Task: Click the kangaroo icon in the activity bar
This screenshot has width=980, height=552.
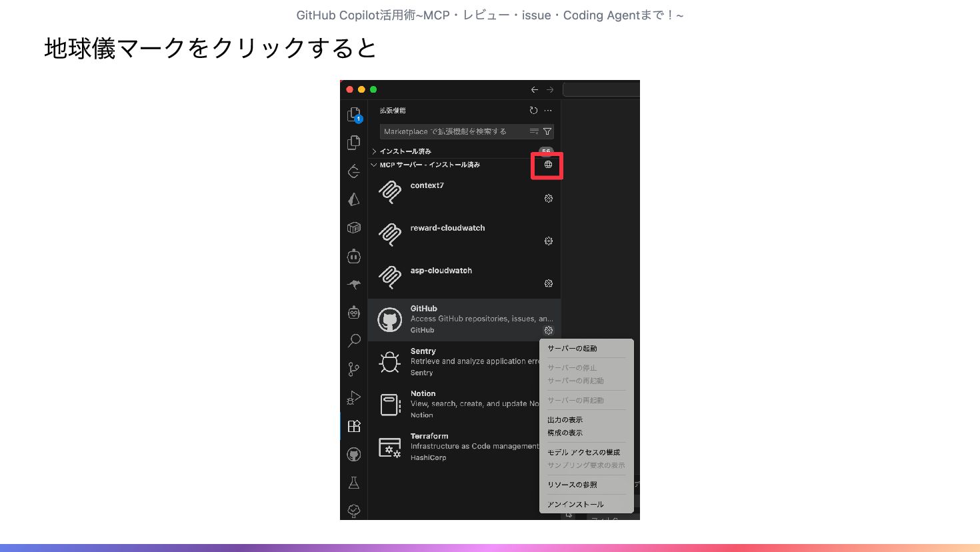Action: pos(354,285)
